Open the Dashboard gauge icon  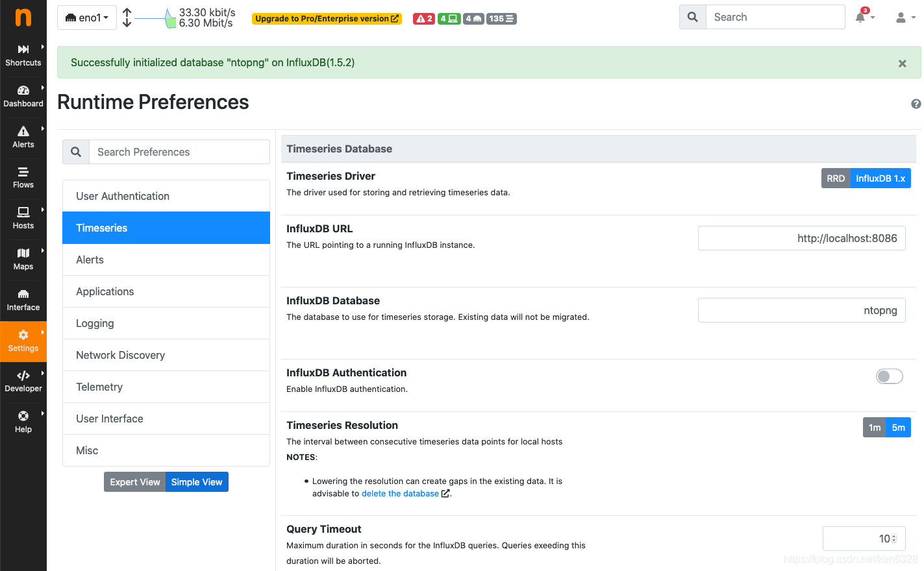[23, 91]
